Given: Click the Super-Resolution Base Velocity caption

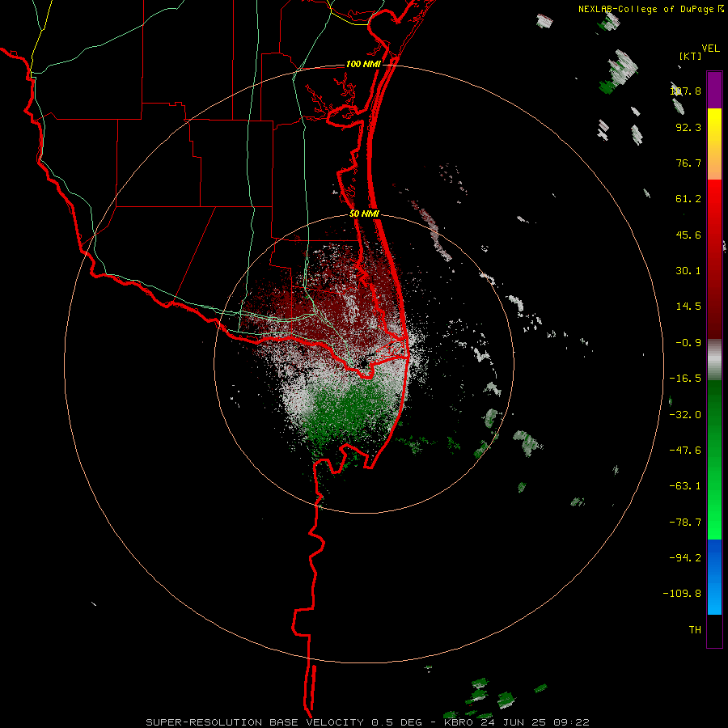Looking at the screenshot, I should (x=367, y=722).
